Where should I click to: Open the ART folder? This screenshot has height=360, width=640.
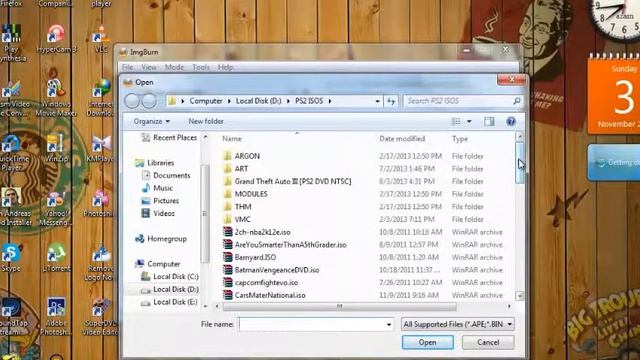coord(241,169)
